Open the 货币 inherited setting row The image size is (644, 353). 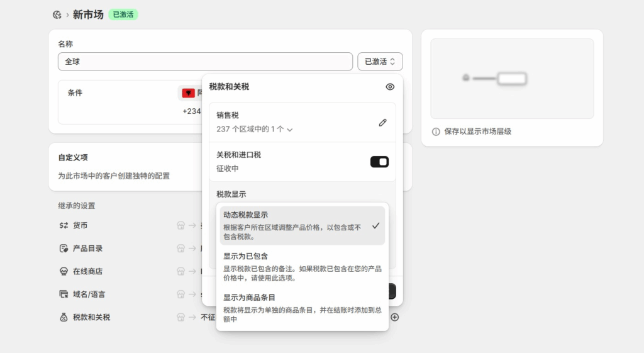tap(80, 225)
